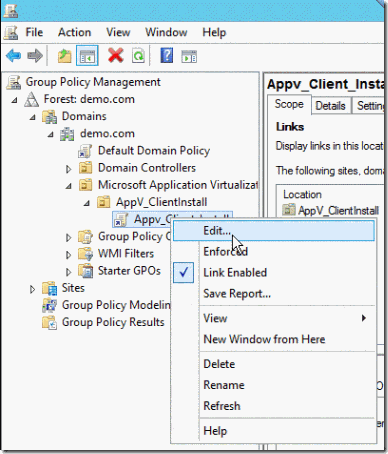Collapse the demo.com domain node

[50, 134]
